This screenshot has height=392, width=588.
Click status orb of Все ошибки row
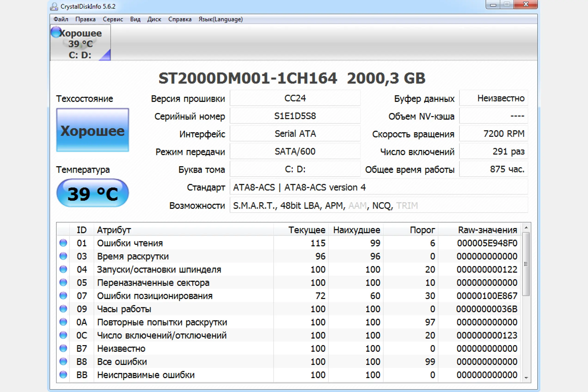click(x=63, y=361)
